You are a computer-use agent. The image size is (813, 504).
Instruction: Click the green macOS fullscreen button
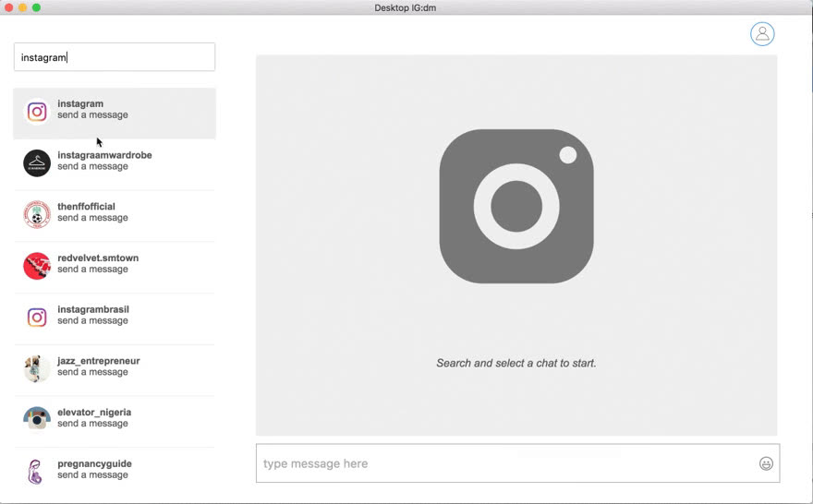click(37, 7)
